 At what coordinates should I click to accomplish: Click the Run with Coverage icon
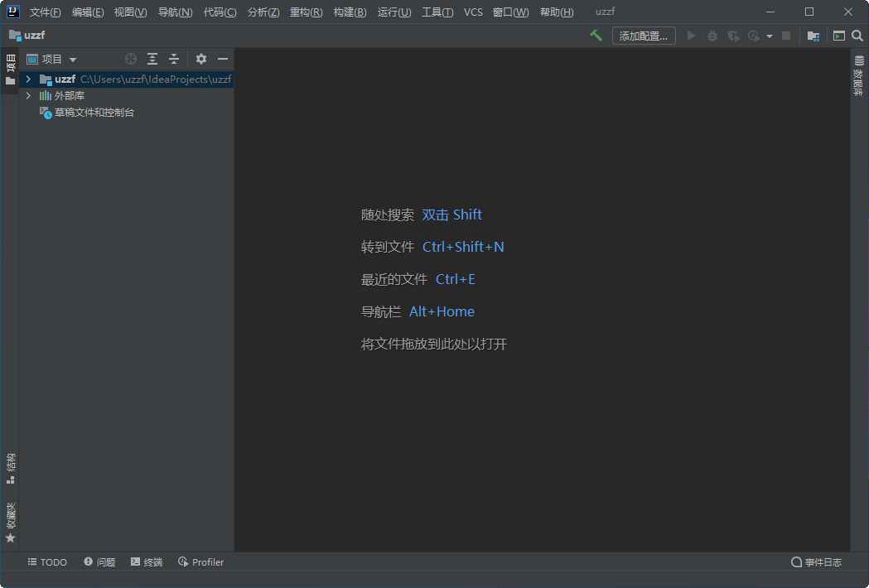click(733, 36)
